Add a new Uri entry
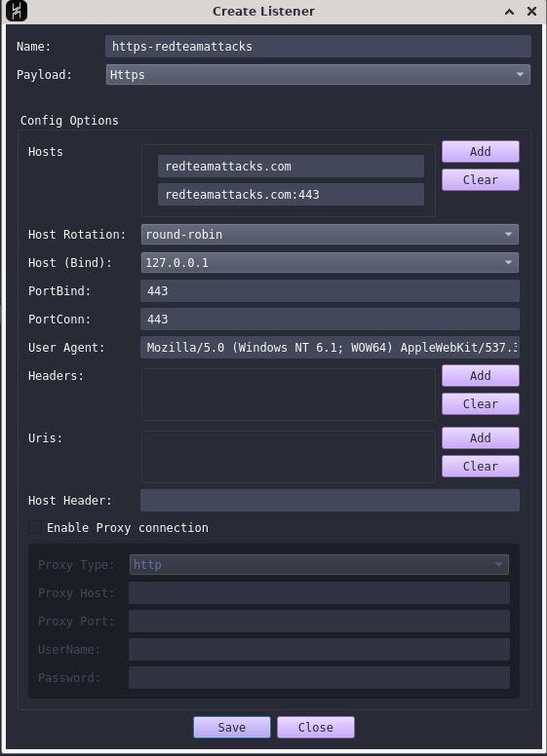 481,437
